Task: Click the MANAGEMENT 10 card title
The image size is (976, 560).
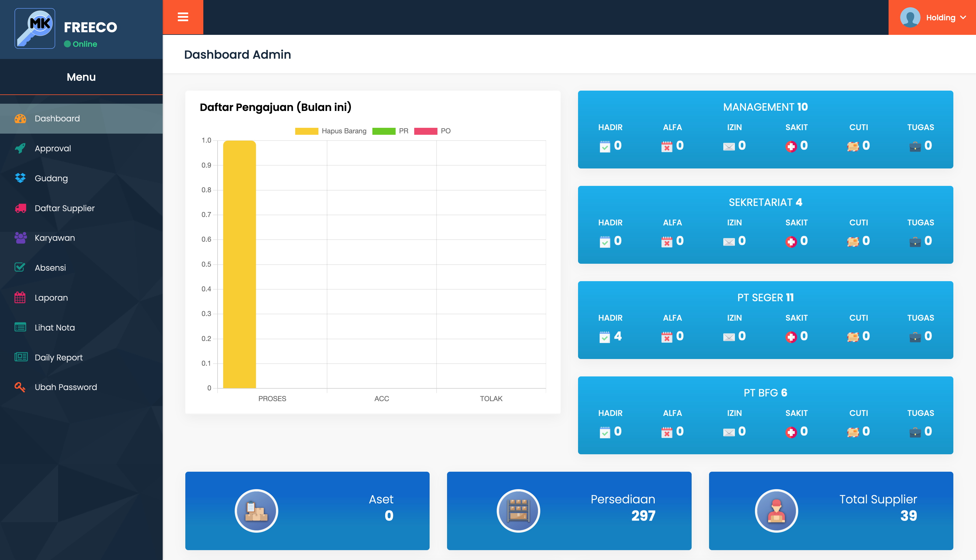Action: [765, 107]
